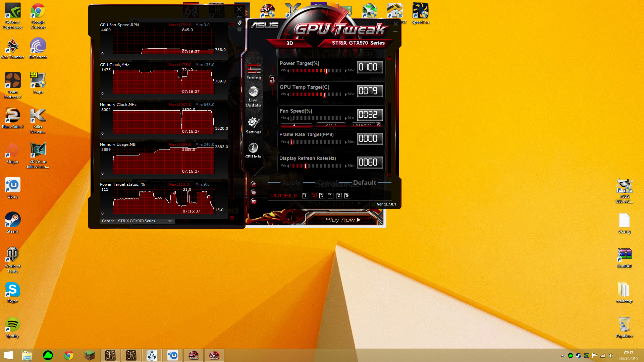Click the Display Refresh Rate value 0060
The height and width of the screenshot is (362, 644).
(x=370, y=163)
